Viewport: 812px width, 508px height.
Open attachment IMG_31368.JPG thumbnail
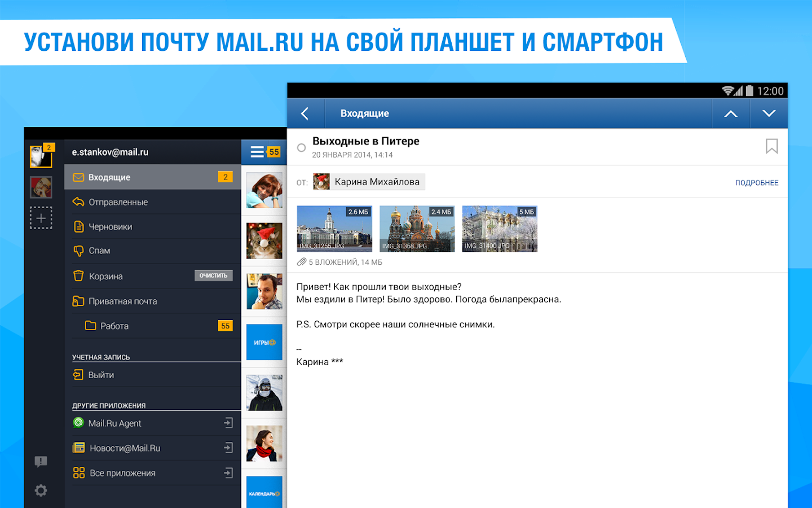417,229
